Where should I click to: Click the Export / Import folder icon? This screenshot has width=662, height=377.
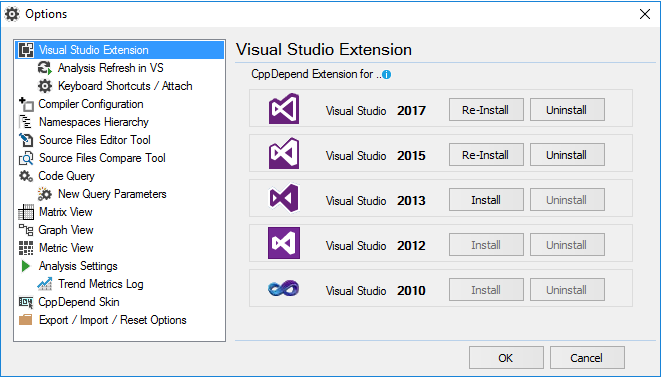click(26, 320)
